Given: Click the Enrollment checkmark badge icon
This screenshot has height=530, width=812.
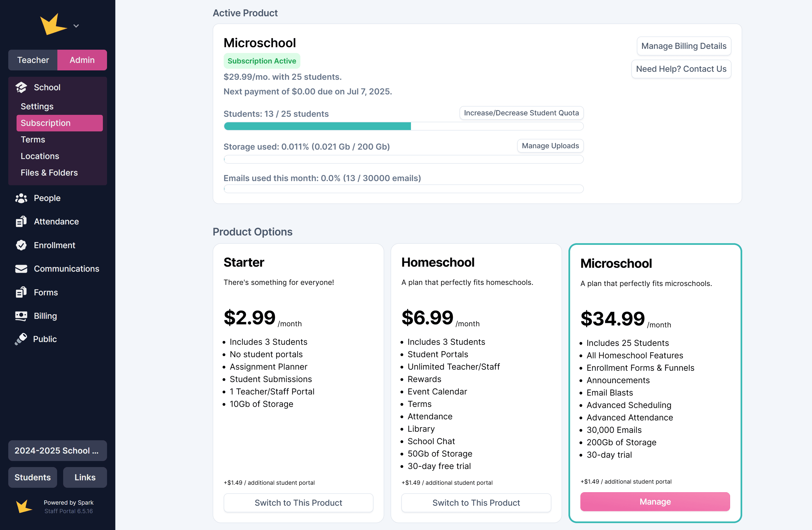Looking at the screenshot, I should coord(21,245).
